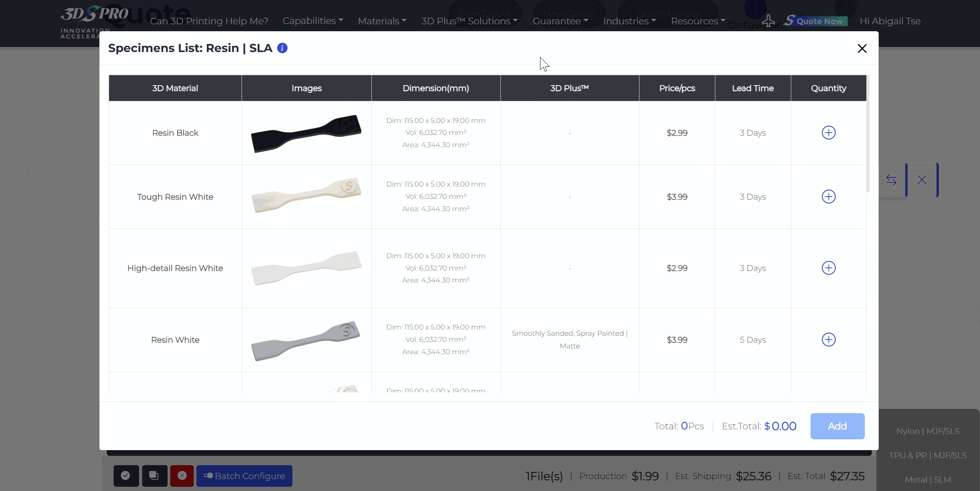Click the dialog's vertical scrollbar
The width and height of the screenshot is (980, 491).
868,133
